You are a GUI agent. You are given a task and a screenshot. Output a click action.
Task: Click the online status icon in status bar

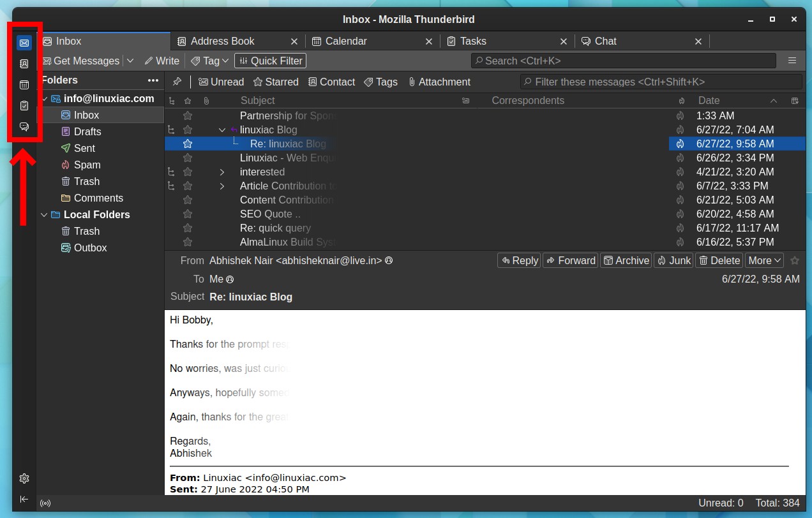click(45, 503)
